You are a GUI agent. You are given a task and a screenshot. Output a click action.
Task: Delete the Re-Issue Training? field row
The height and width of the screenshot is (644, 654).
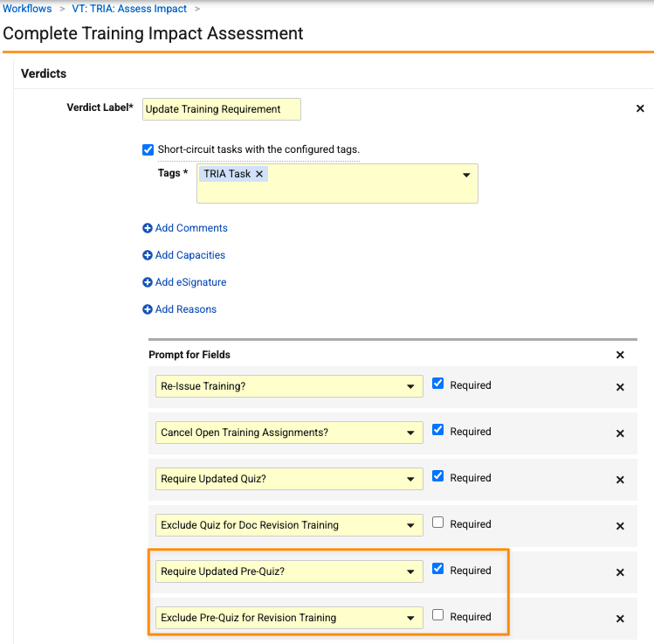tap(620, 387)
